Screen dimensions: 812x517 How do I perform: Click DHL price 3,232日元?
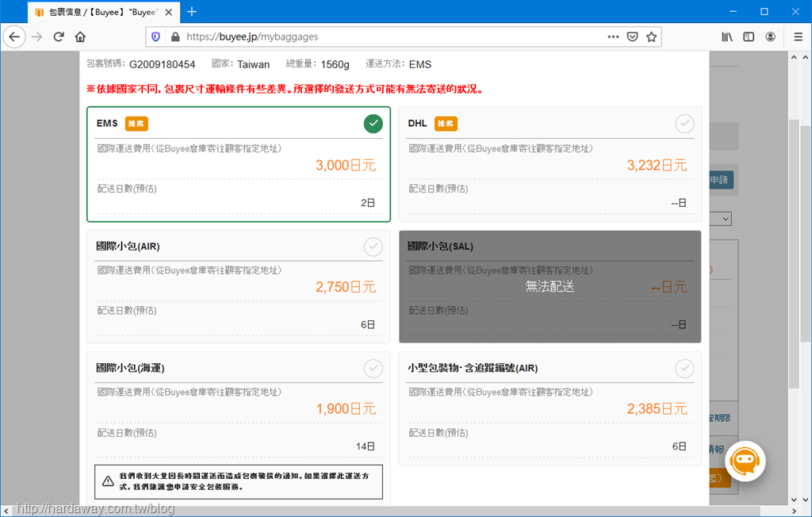click(657, 165)
